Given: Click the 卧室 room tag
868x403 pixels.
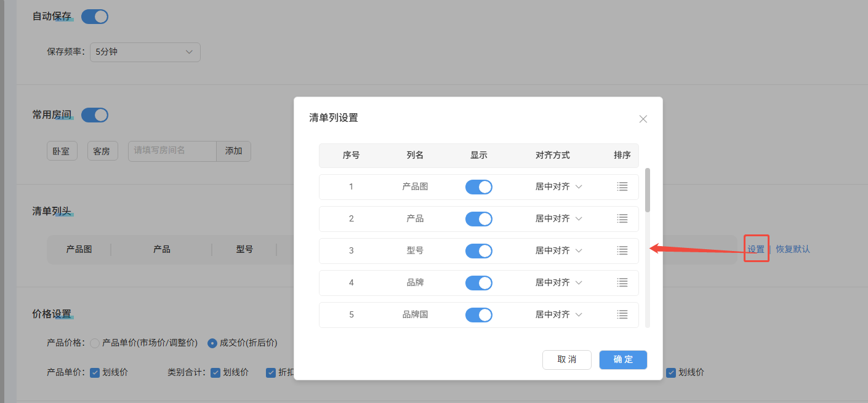Looking at the screenshot, I should point(62,151).
